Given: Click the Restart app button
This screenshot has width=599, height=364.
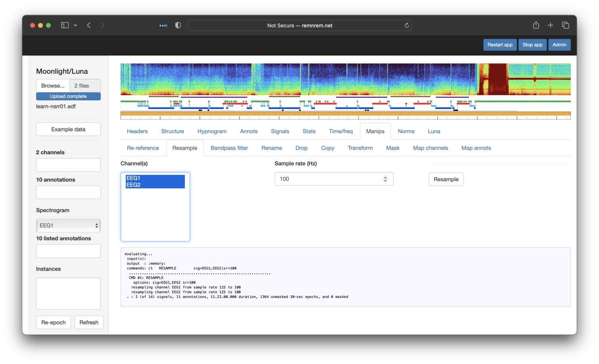Looking at the screenshot, I should click(500, 45).
